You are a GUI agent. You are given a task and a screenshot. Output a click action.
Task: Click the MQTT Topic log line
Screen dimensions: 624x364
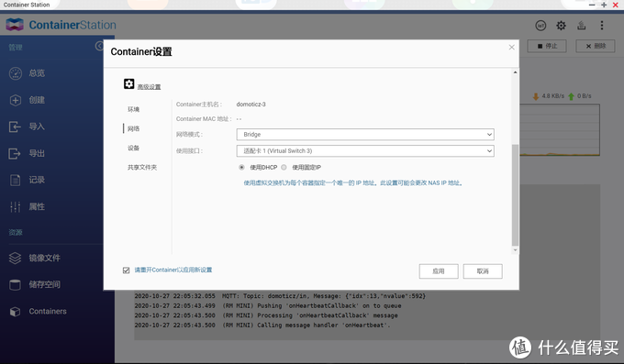pyautogui.click(x=280, y=296)
